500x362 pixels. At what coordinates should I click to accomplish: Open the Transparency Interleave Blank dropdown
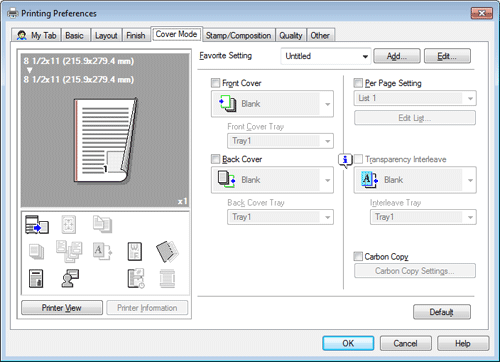coord(415,180)
